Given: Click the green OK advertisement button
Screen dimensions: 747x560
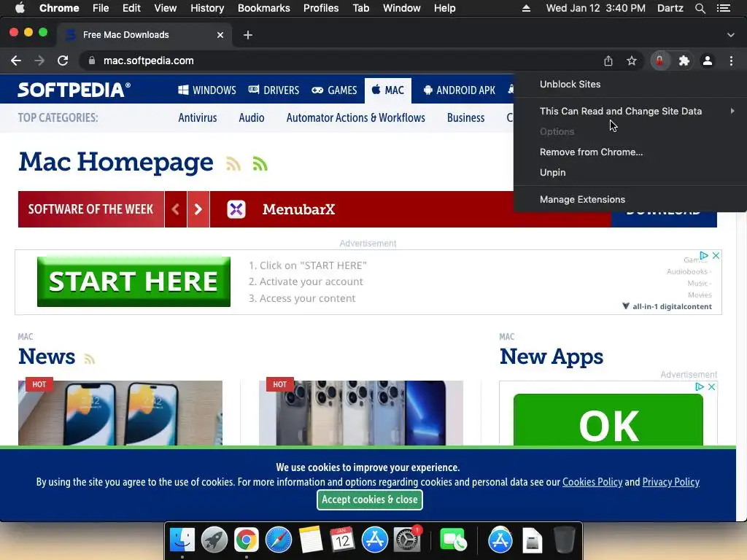Looking at the screenshot, I should point(608,420).
